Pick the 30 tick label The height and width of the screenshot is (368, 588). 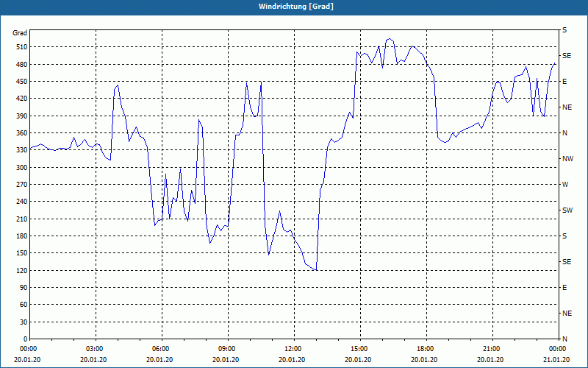pyautogui.click(x=23, y=322)
